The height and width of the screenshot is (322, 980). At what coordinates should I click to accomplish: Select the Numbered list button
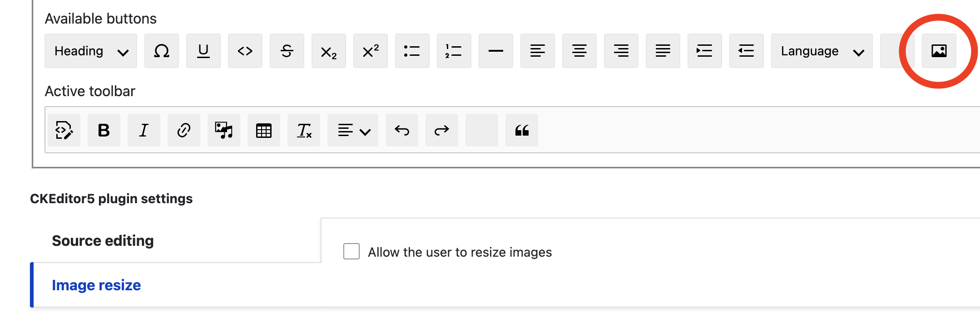[x=454, y=51]
